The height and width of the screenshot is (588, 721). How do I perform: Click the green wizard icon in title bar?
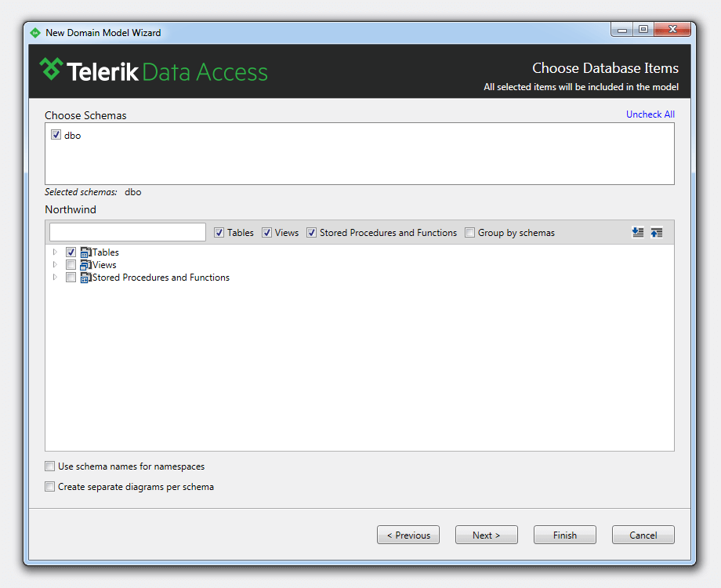tap(35, 33)
